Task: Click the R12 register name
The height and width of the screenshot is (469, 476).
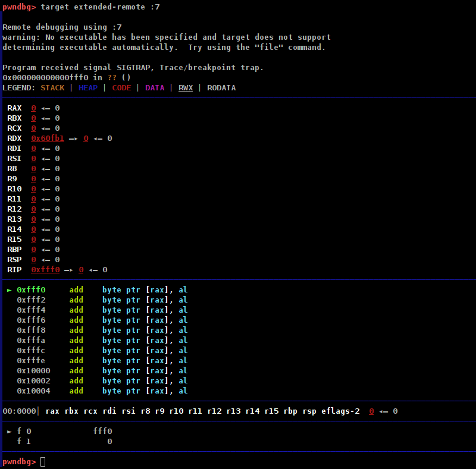Action: (x=14, y=209)
